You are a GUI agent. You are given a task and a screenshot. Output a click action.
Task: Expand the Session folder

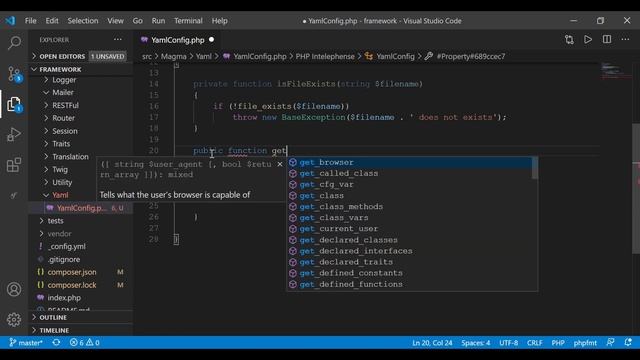tap(64, 131)
